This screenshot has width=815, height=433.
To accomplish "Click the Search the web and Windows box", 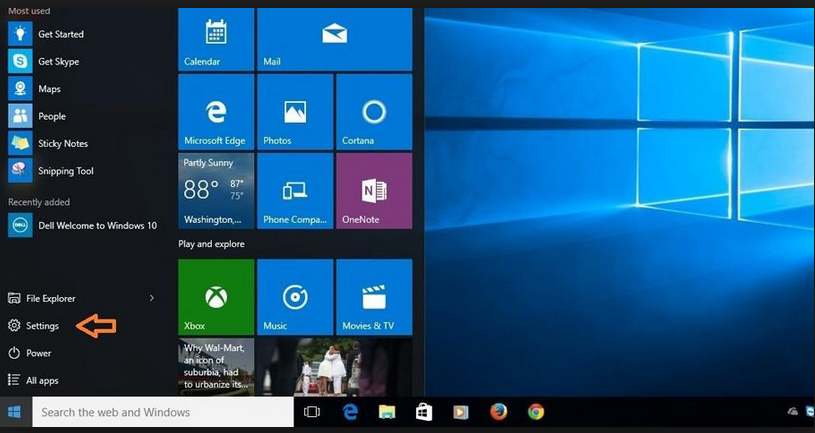I will [x=163, y=412].
